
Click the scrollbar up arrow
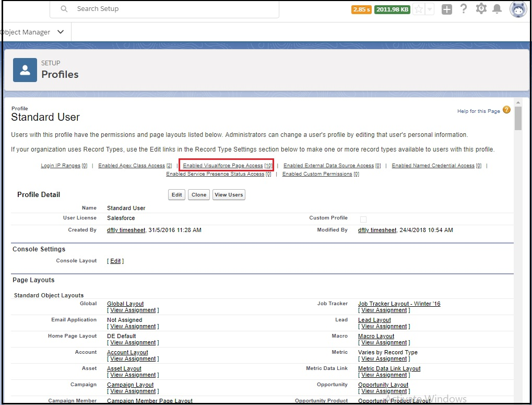(518, 102)
